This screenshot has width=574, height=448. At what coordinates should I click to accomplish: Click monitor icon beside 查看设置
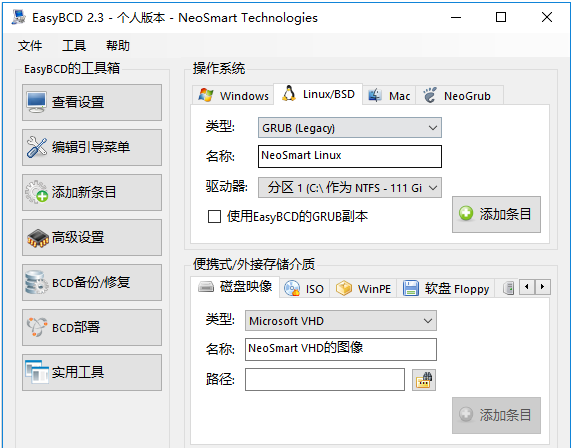(36, 102)
